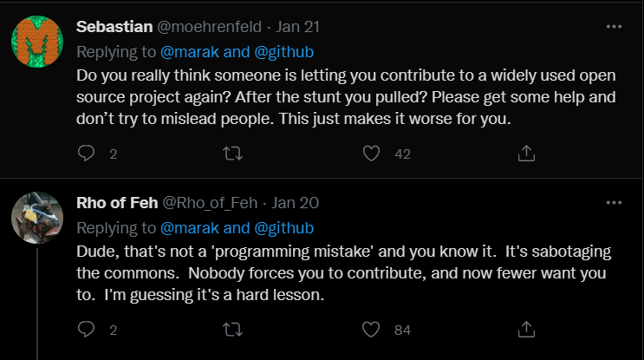The image size is (644, 360).
Task: Open the Rho of Feh display name
Action: [117, 203]
